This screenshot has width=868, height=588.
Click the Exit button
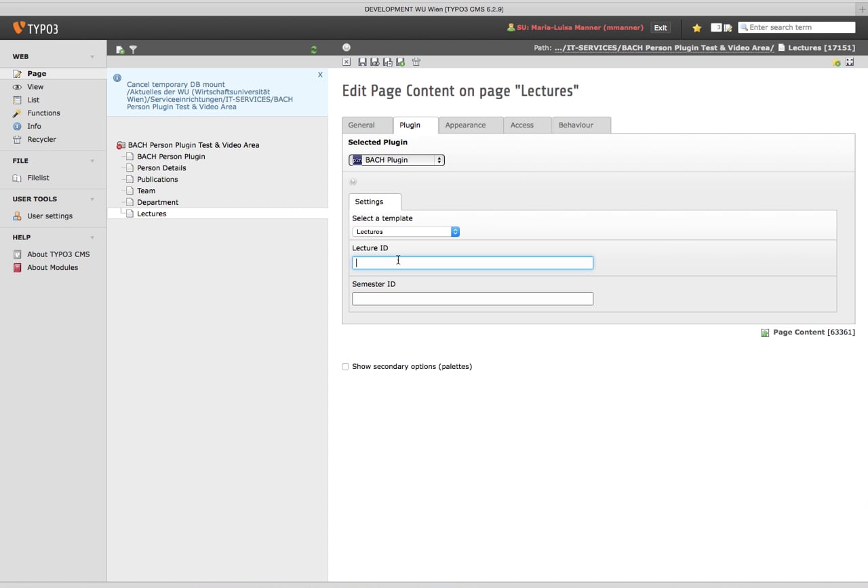click(660, 28)
